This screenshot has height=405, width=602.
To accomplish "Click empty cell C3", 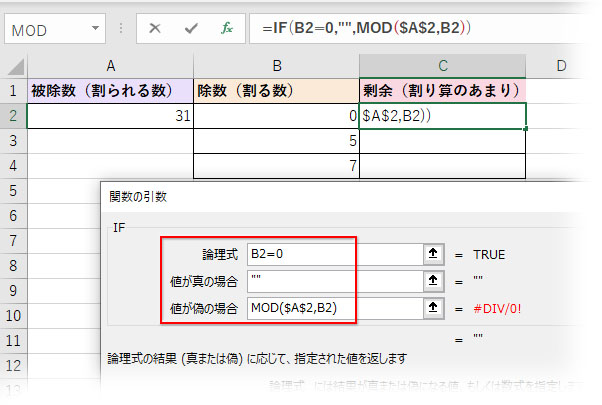I will click(443, 141).
